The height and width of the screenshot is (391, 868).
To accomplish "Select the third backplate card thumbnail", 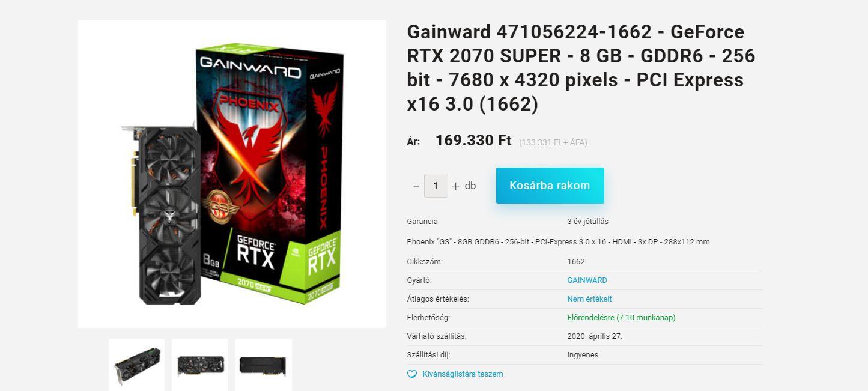I will pos(264,365).
